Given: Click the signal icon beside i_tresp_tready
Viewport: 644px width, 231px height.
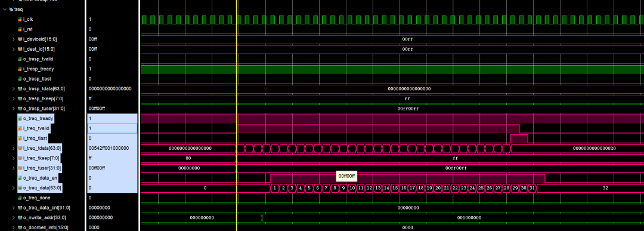Looking at the screenshot, I should pos(20,69).
